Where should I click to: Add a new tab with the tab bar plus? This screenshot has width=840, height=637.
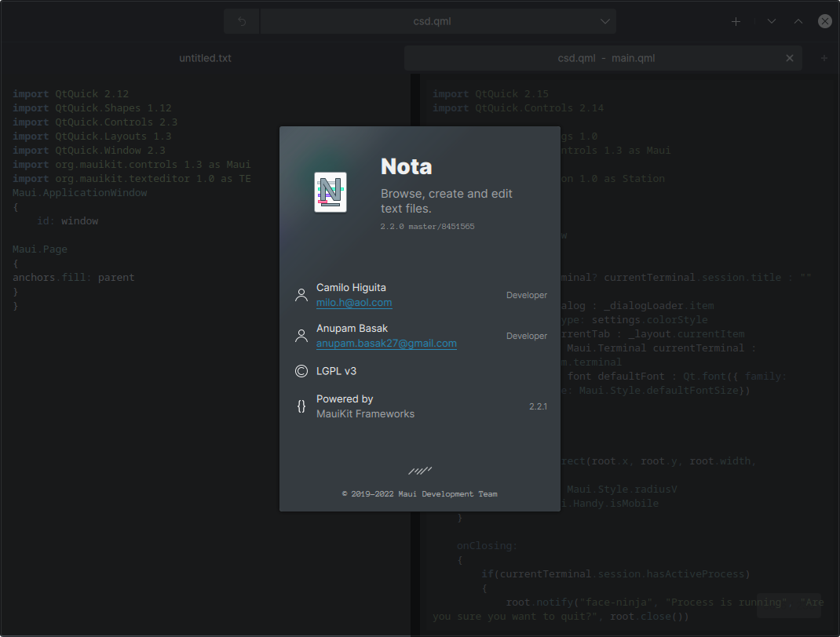point(824,58)
